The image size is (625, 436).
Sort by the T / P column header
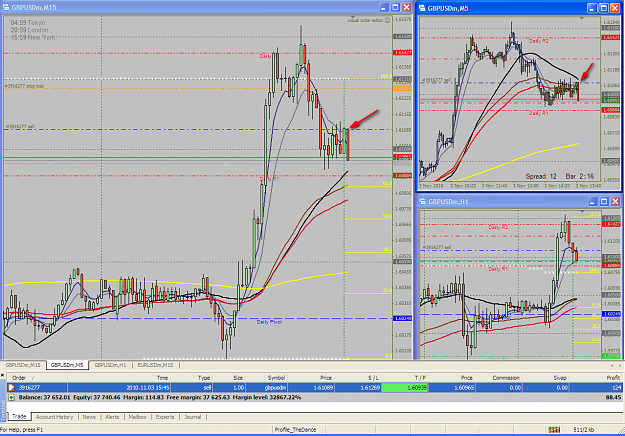pyautogui.click(x=405, y=378)
